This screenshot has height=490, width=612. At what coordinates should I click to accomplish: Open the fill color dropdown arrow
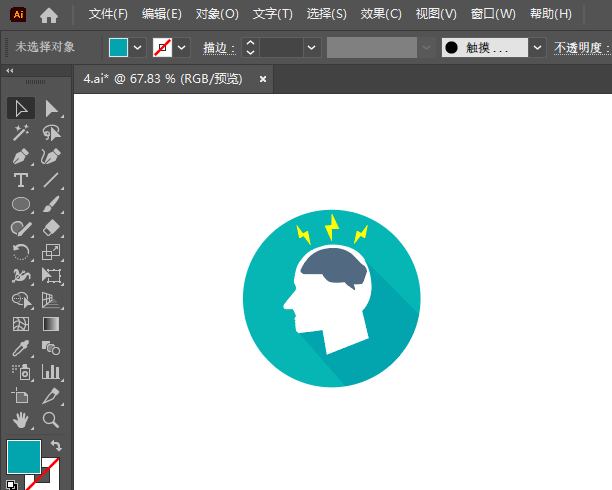[x=137, y=48]
